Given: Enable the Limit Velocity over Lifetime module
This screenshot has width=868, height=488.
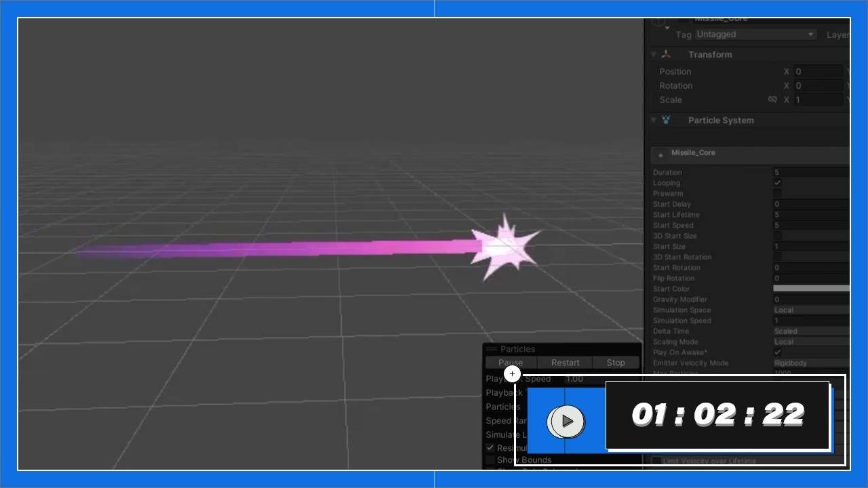Looking at the screenshot, I should [x=656, y=461].
